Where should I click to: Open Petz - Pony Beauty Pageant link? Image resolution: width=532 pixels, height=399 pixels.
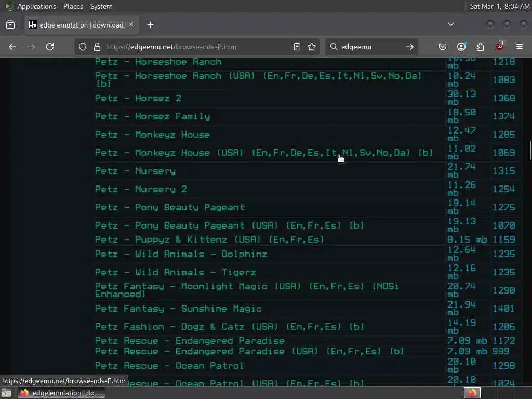[169, 207]
